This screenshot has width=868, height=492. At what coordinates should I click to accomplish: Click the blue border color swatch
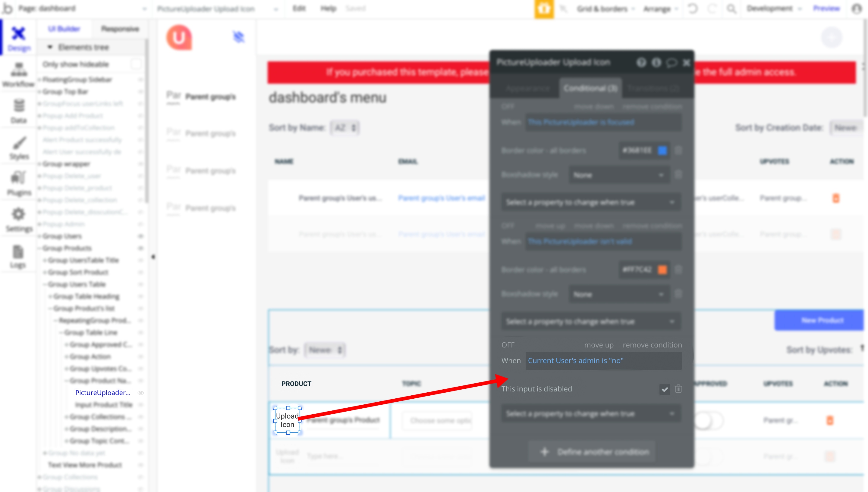pyautogui.click(x=662, y=150)
